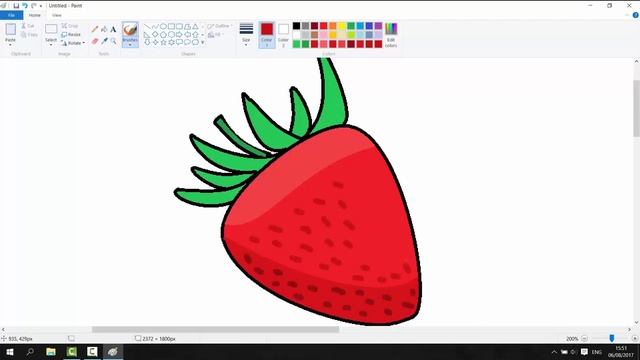
Task: Choose the Five-point star shape
Action: tap(163, 42)
